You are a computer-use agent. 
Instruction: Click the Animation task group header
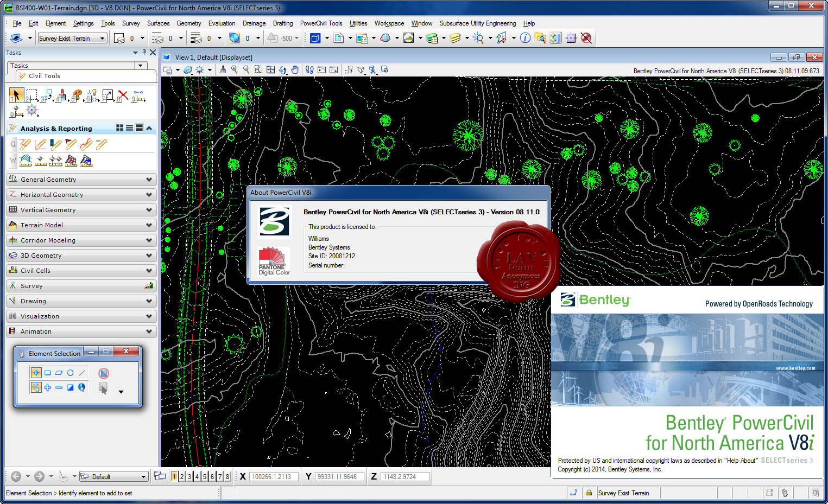[x=81, y=331]
